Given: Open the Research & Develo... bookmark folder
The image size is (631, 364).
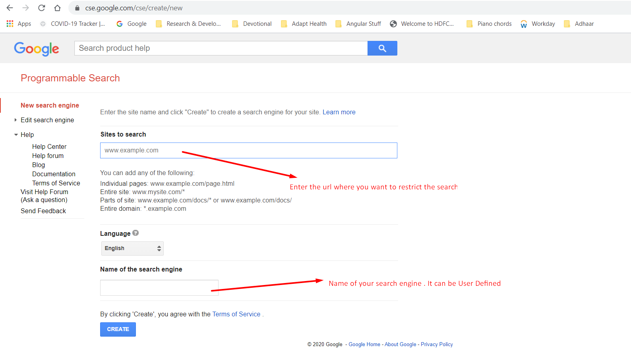Looking at the screenshot, I should click(x=188, y=24).
